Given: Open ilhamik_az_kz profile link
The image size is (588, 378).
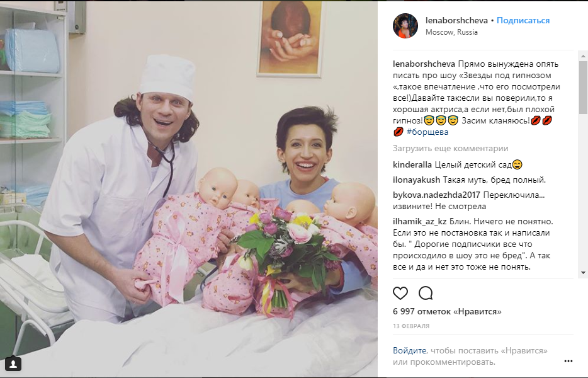Looking at the screenshot, I should coord(420,222).
